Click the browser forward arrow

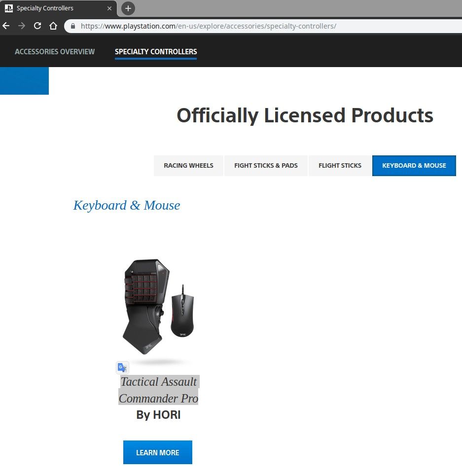[x=22, y=26]
